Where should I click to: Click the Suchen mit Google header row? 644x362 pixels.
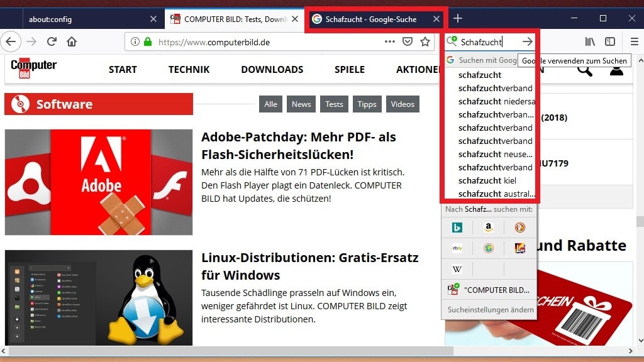pos(489,60)
